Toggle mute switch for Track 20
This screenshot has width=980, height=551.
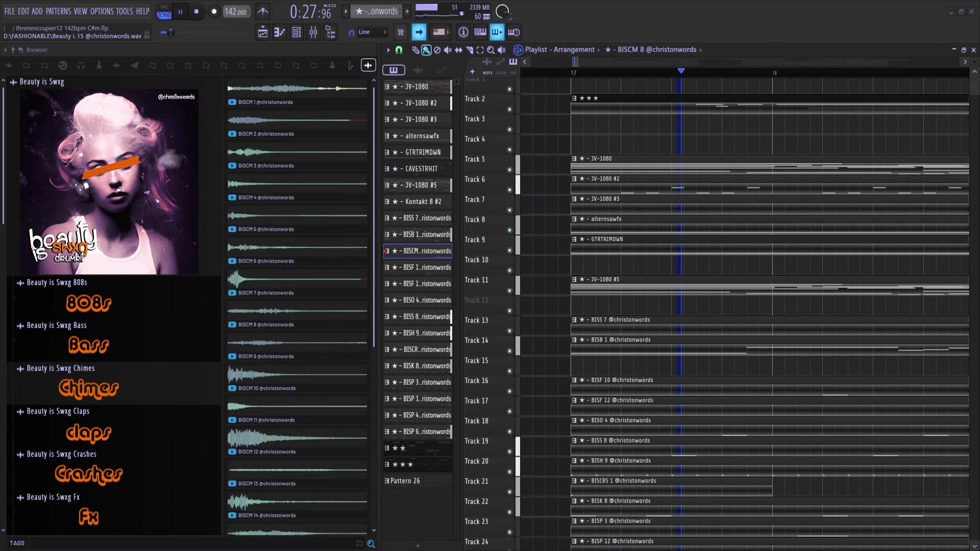(x=509, y=472)
